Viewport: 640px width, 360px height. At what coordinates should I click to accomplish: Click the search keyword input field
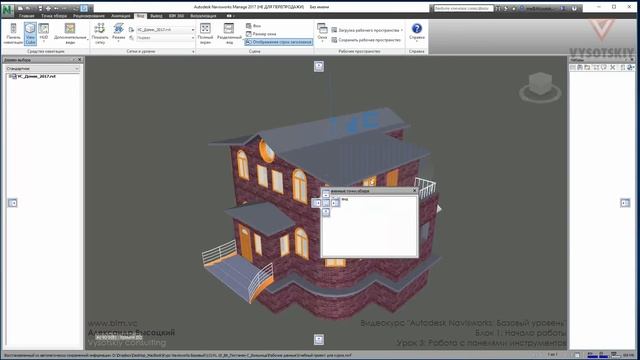(463, 8)
